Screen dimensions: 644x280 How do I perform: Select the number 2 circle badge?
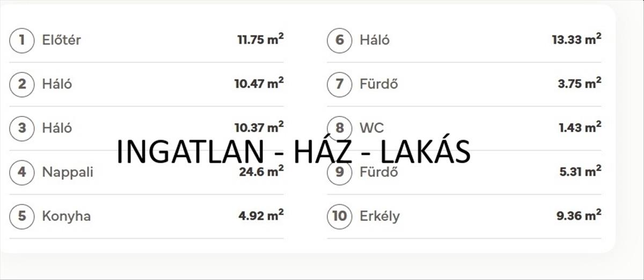[x=22, y=84]
